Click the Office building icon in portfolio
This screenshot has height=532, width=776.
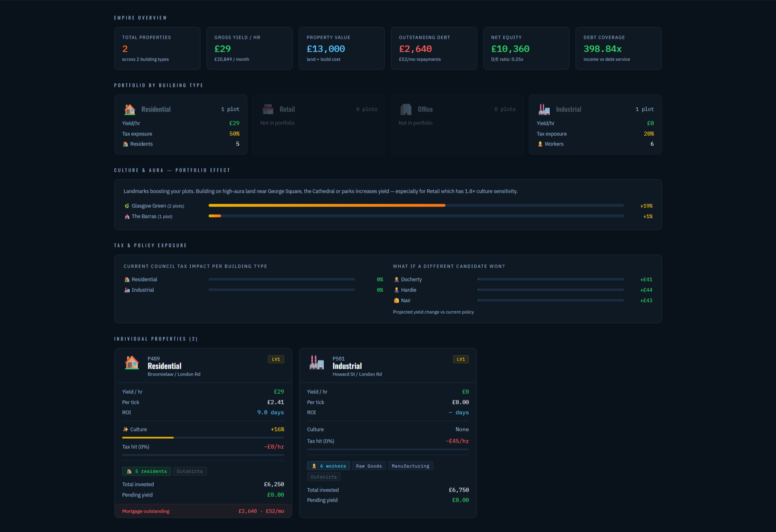(406, 109)
